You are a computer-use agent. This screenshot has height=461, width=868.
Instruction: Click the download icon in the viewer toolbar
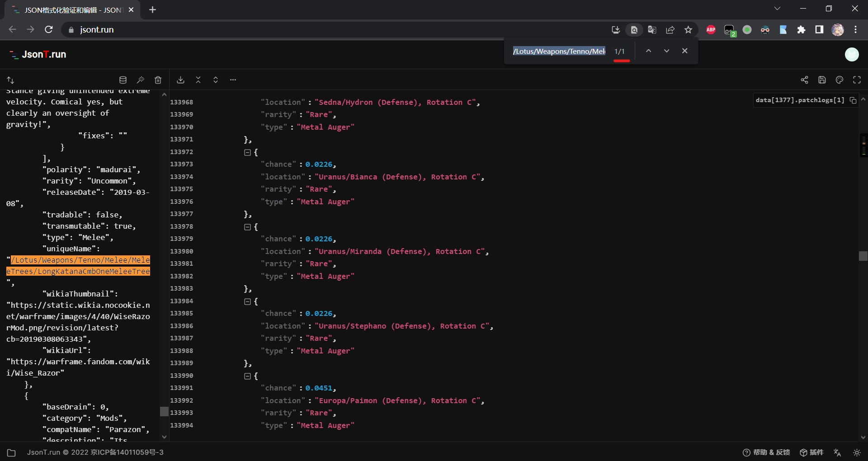point(180,80)
